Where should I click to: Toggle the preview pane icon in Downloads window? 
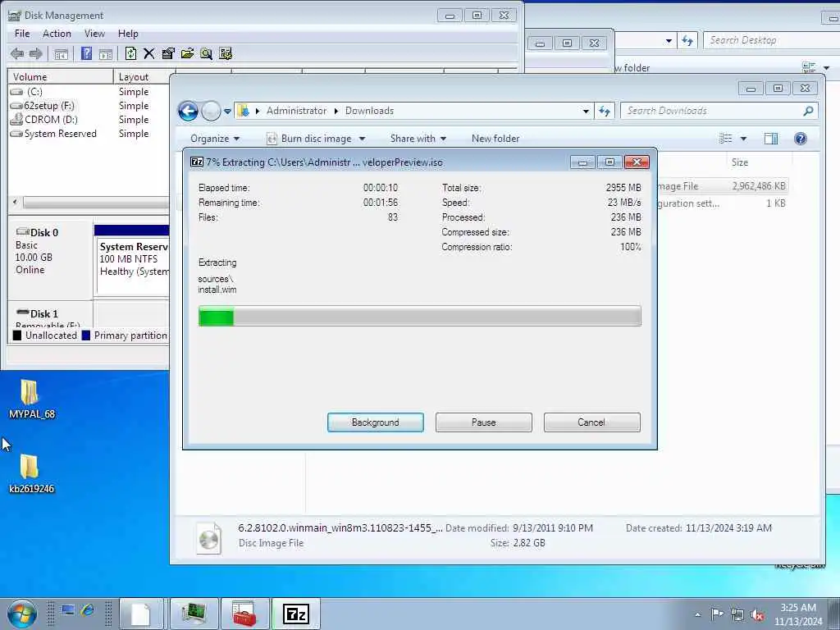pyautogui.click(x=771, y=139)
